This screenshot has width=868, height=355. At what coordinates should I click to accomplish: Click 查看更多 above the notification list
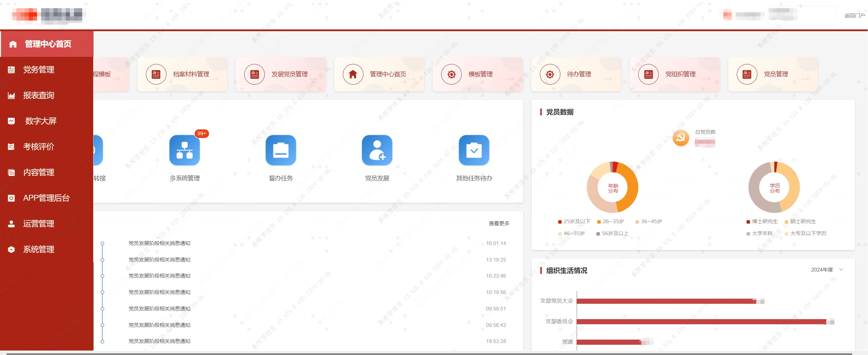pos(499,224)
